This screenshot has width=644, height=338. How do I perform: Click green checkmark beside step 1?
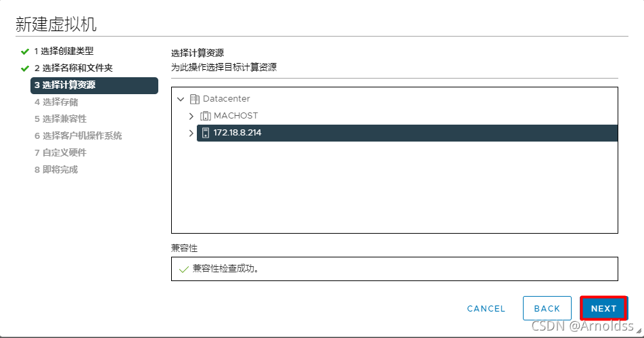point(25,51)
